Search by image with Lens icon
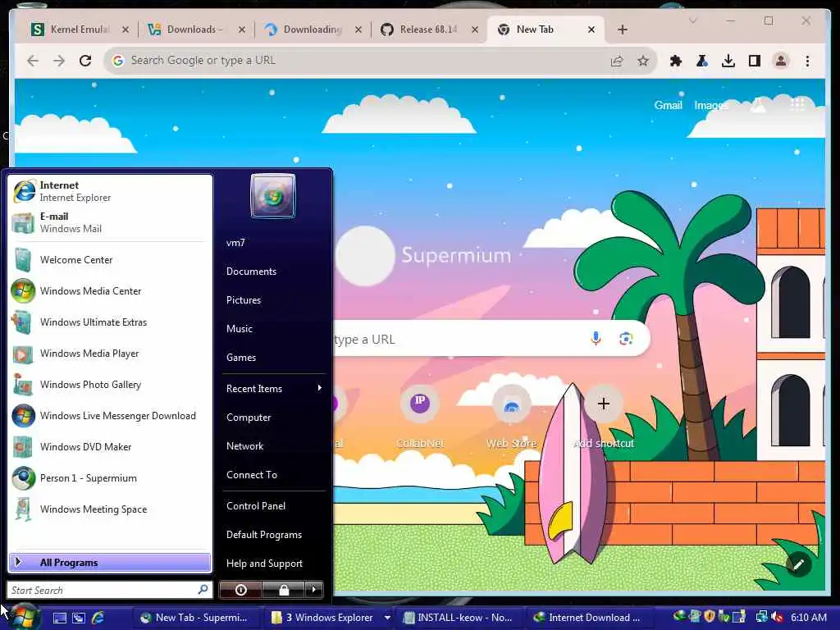The width and height of the screenshot is (840, 630). [x=626, y=339]
